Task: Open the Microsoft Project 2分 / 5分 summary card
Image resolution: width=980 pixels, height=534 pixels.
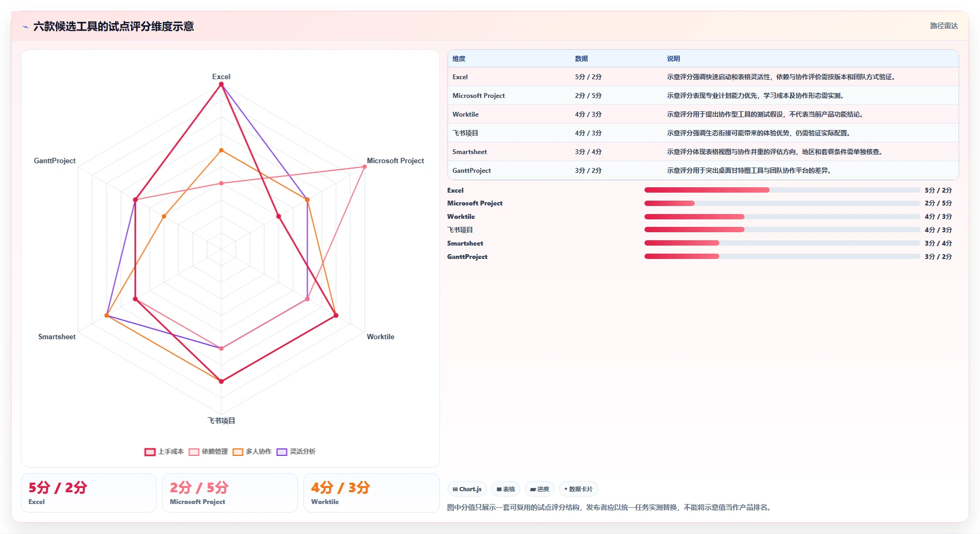Action: (x=230, y=493)
